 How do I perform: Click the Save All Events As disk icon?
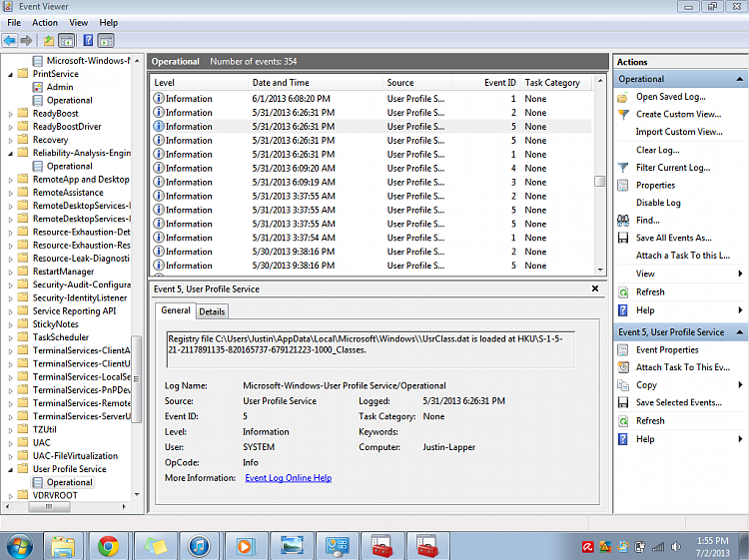coord(623,238)
